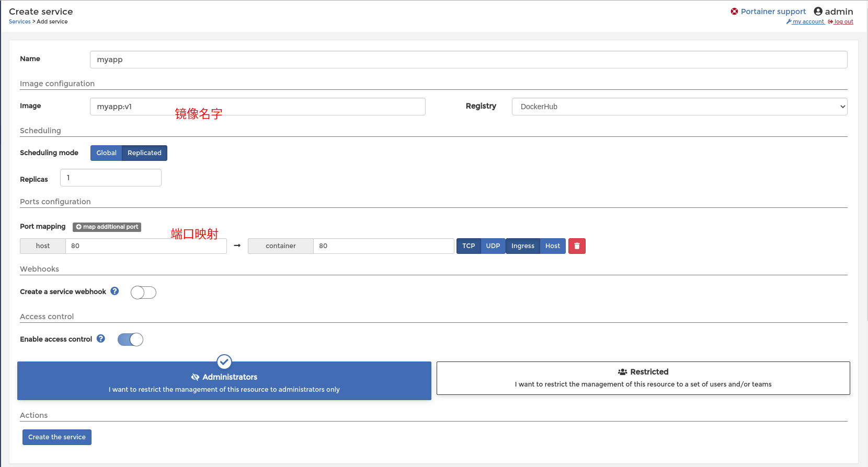Select Restricted access option

pyautogui.click(x=643, y=378)
